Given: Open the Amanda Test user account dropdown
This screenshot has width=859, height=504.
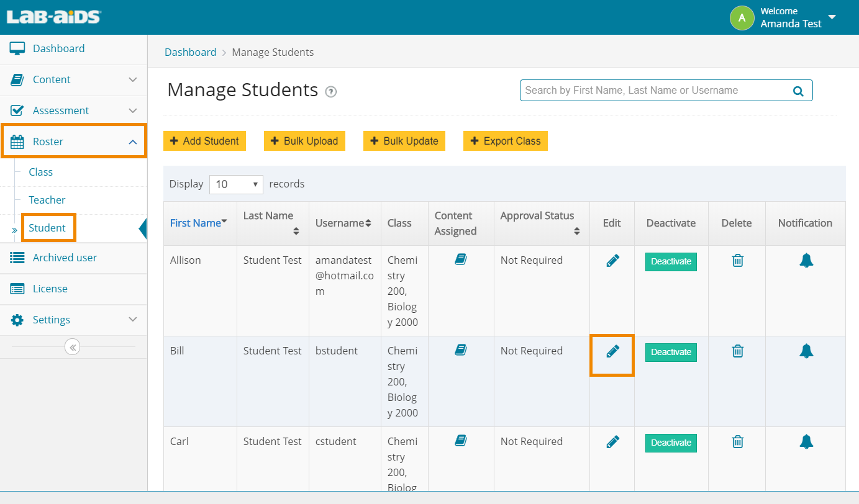Looking at the screenshot, I should pos(832,17).
